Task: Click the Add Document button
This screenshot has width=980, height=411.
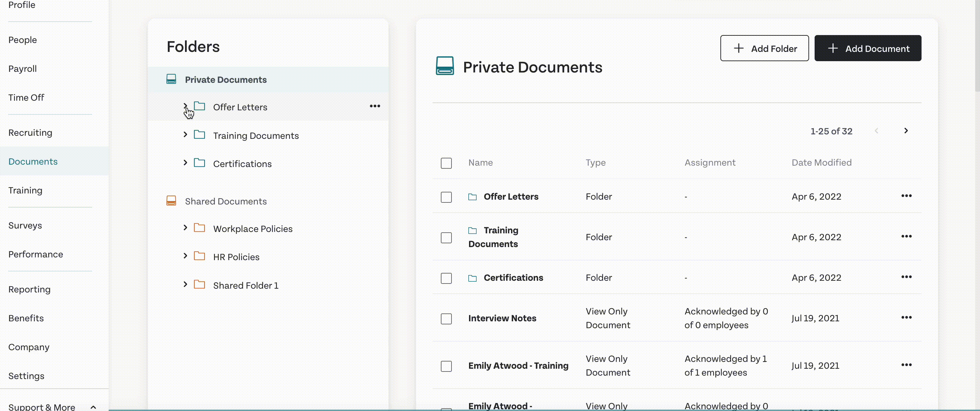Action: 868,48
